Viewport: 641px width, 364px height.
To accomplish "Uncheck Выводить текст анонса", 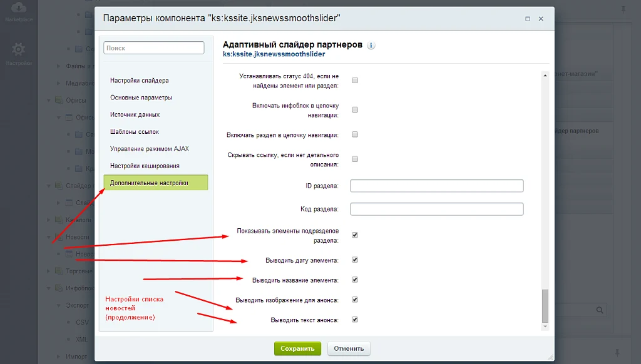I will [355, 320].
